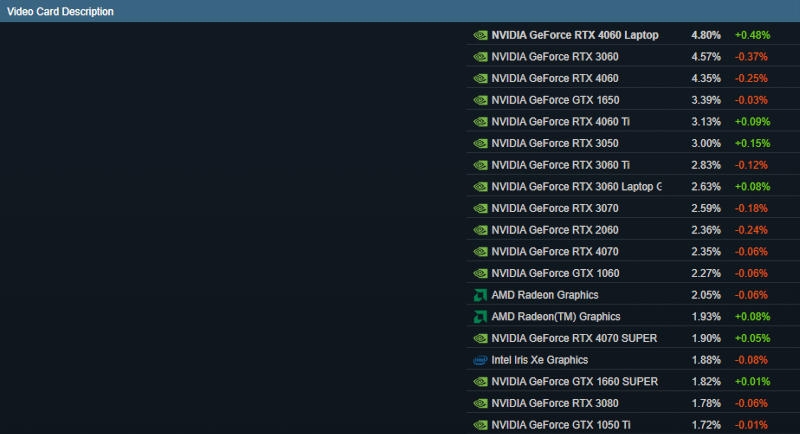The height and width of the screenshot is (434, 800).
Task: Click the +0.48% change value
Action: coord(752,35)
